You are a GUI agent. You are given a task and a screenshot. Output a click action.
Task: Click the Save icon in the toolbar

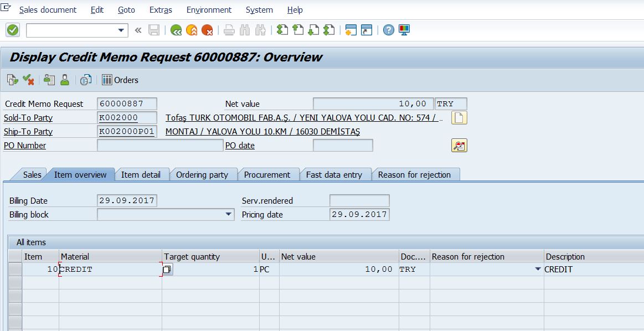click(x=154, y=30)
